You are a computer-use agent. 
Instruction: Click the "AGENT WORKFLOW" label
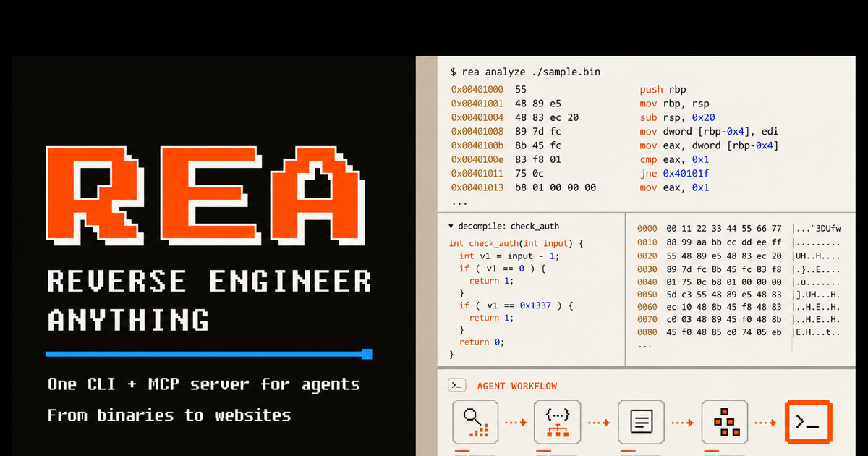[x=517, y=387]
